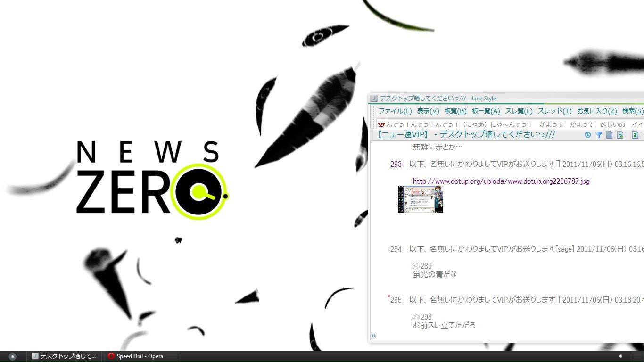Click the Yahoo icon in the ticker bar

[x=381, y=125]
